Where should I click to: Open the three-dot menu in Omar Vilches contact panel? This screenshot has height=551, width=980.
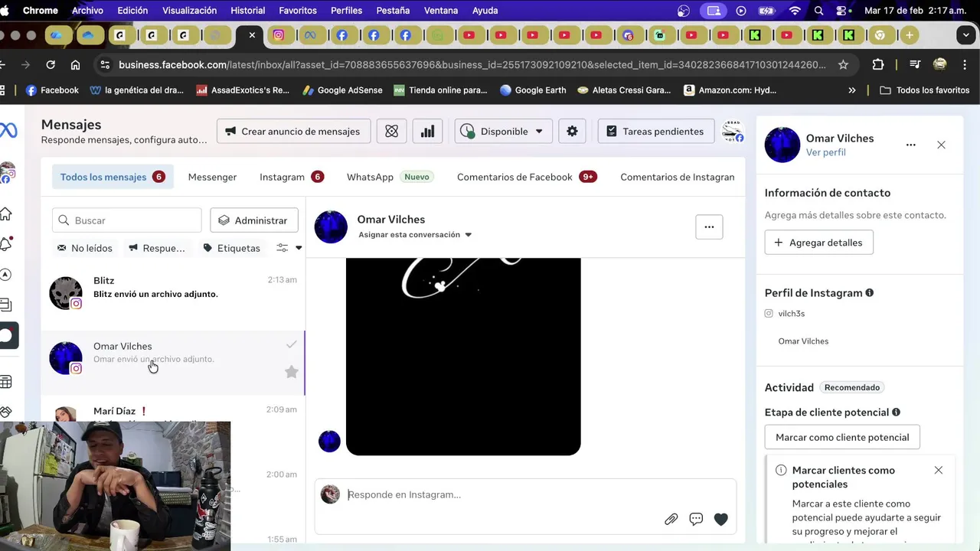click(910, 145)
